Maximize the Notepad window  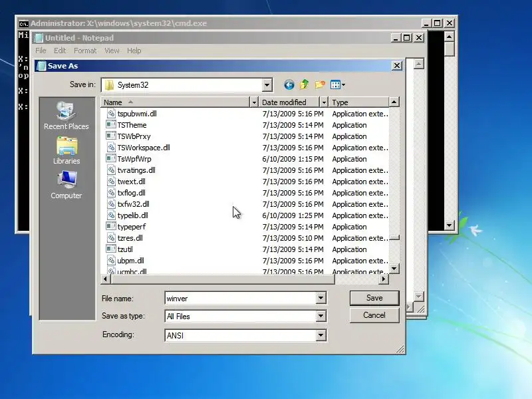tap(407, 38)
